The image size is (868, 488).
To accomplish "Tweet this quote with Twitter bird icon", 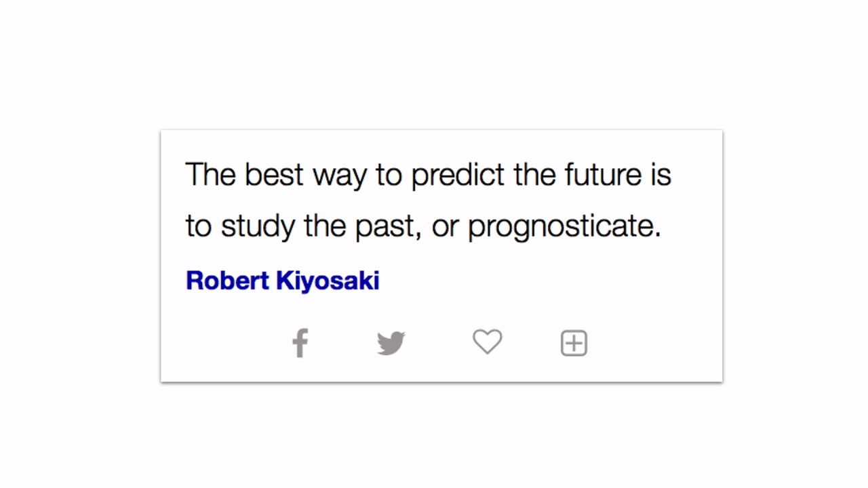I will pyautogui.click(x=391, y=343).
